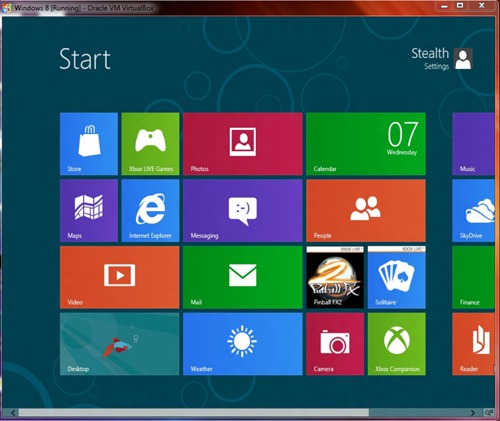Open the Weather tile
The height and width of the screenshot is (421, 500).
pyautogui.click(x=243, y=344)
